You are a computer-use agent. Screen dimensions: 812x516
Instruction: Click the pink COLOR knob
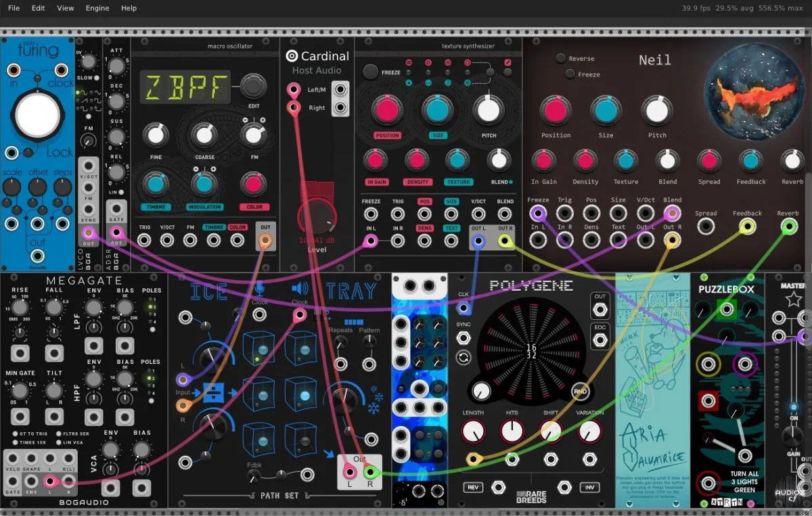pyautogui.click(x=254, y=184)
